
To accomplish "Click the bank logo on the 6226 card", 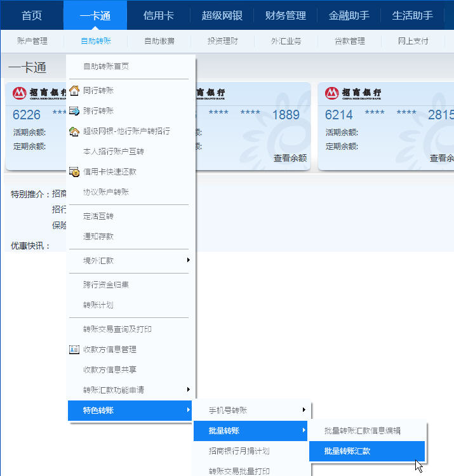I will [39, 94].
